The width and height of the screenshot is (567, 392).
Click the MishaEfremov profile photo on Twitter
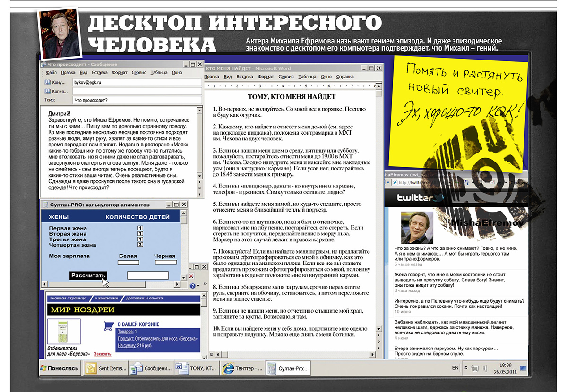[417, 227]
